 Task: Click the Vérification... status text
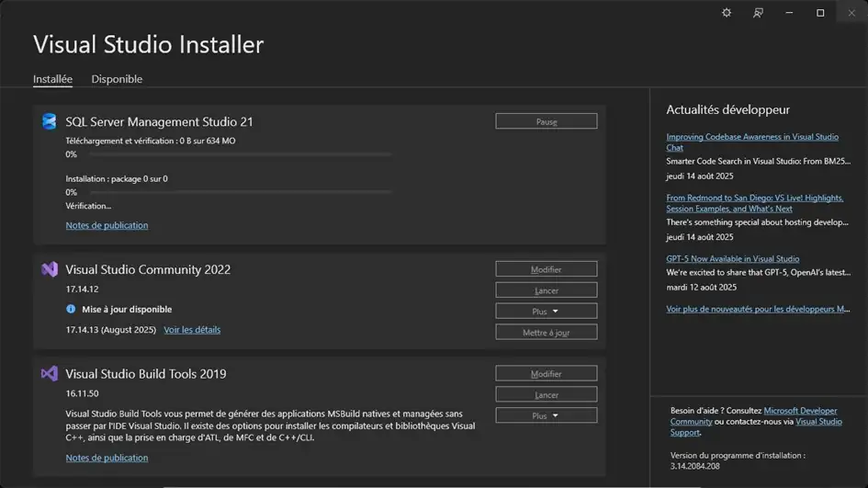pyautogui.click(x=88, y=206)
